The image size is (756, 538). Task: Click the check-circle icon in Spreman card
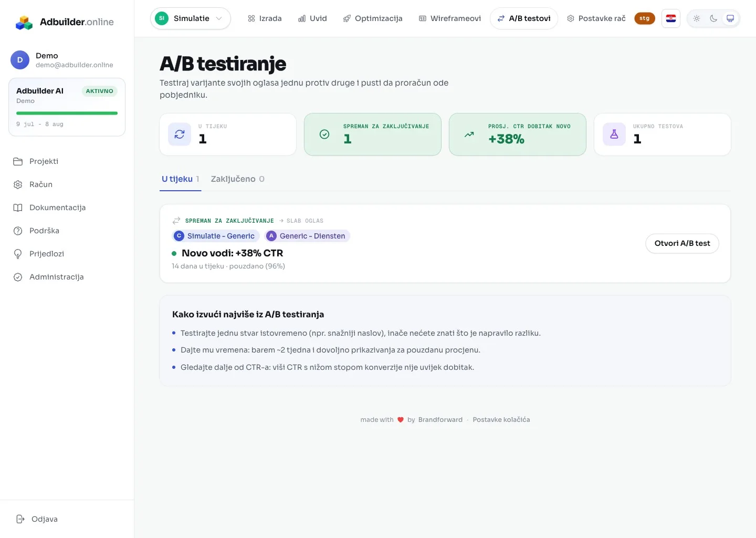[x=324, y=134]
